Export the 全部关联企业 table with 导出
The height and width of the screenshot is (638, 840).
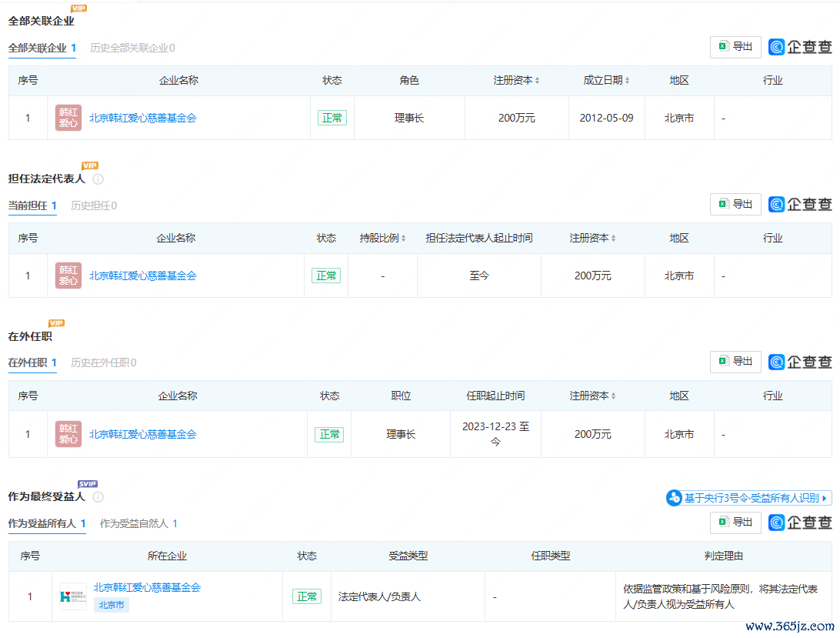coord(735,47)
